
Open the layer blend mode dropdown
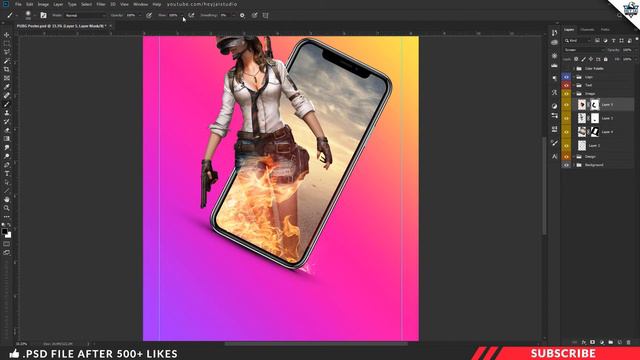coord(584,50)
